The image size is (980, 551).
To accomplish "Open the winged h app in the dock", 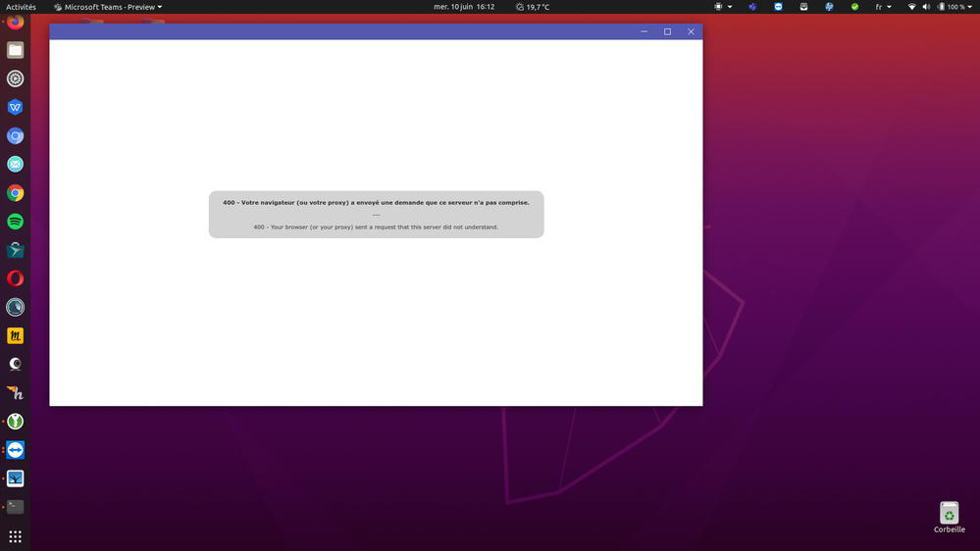I will [15, 393].
